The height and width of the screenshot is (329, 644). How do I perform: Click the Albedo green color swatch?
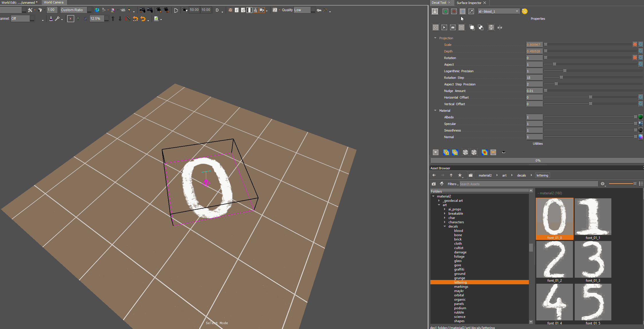(641, 117)
